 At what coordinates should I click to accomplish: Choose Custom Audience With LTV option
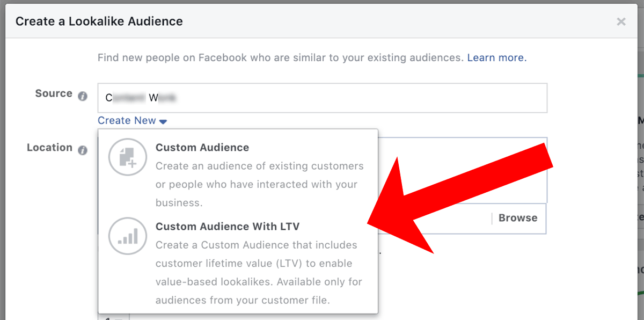point(238,263)
